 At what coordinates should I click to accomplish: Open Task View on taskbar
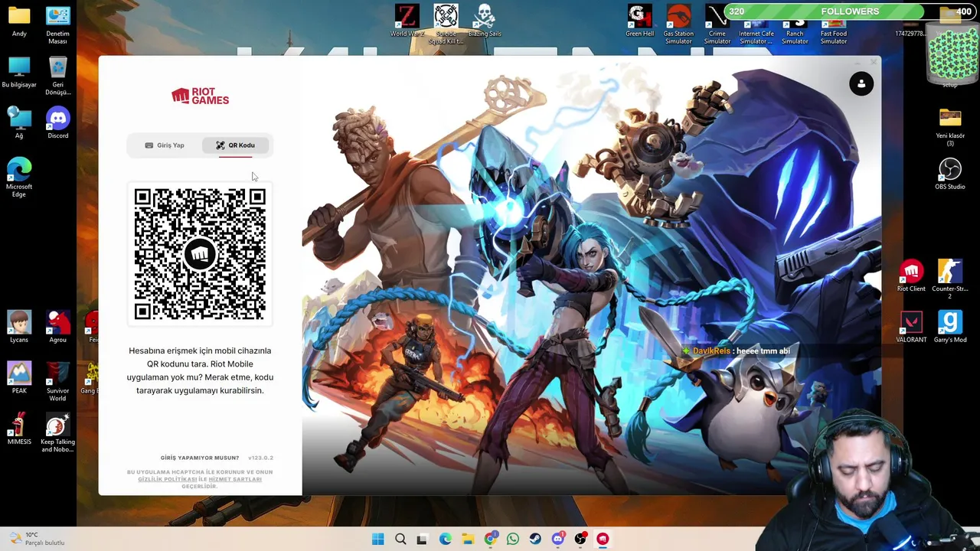coord(422,539)
